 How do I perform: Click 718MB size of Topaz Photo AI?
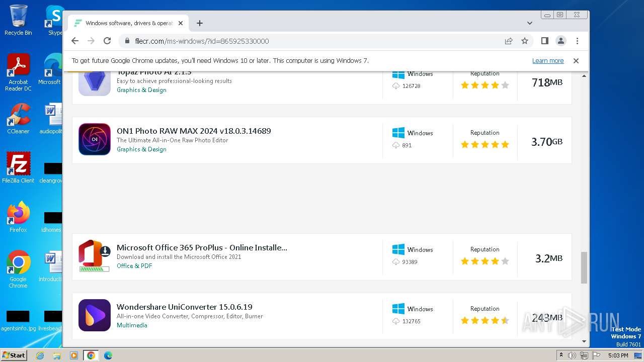[547, 82]
